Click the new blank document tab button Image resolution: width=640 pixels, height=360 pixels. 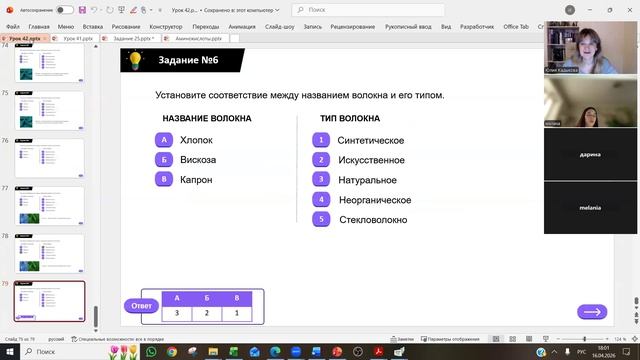coord(235,38)
